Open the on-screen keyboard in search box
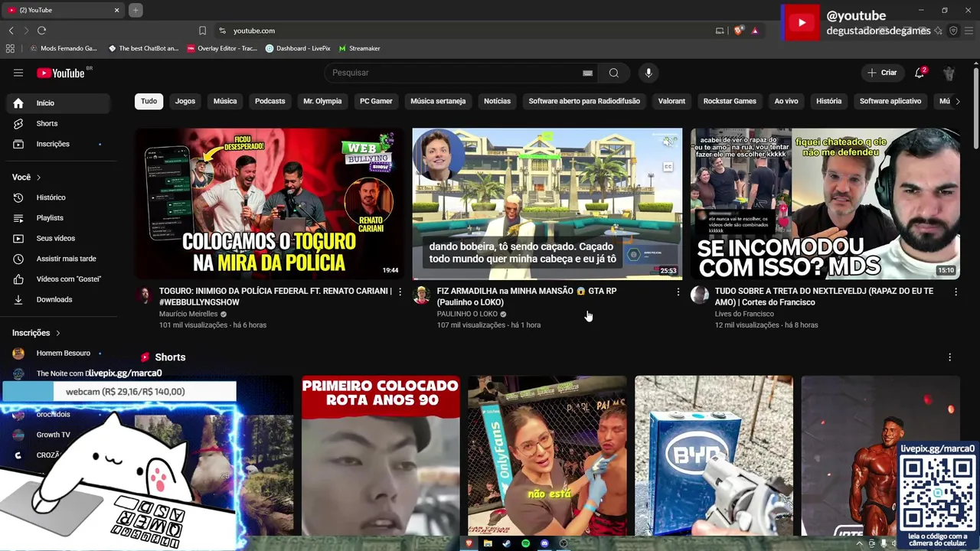Image resolution: width=980 pixels, height=551 pixels. [587, 73]
